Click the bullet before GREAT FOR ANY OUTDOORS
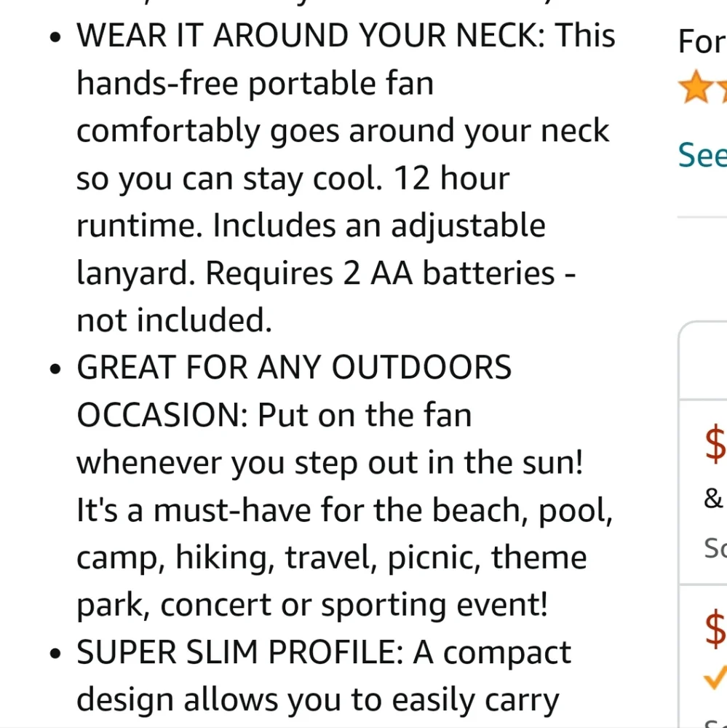Screen dimensions: 727x728 tap(55, 369)
